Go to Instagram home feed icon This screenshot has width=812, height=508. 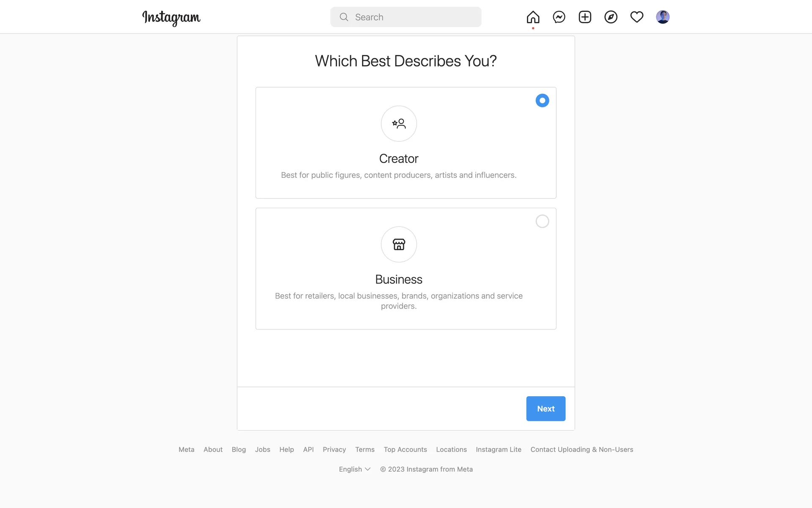533,17
